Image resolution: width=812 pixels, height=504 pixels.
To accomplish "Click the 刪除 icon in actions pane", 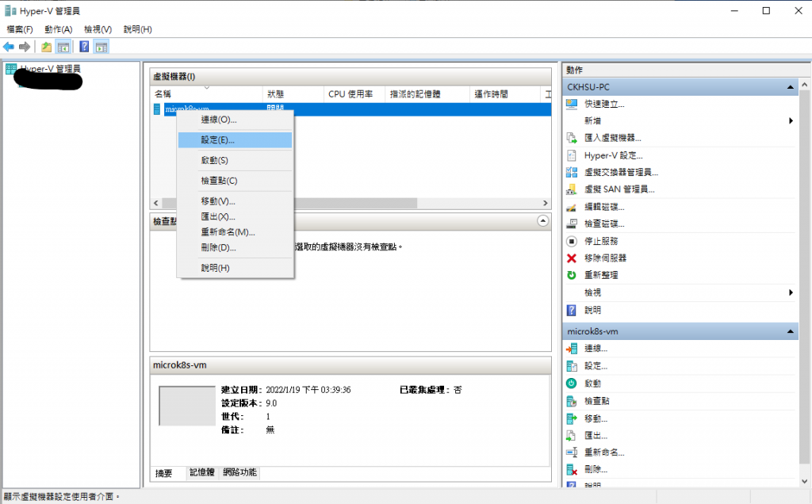I will (x=572, y=469).
